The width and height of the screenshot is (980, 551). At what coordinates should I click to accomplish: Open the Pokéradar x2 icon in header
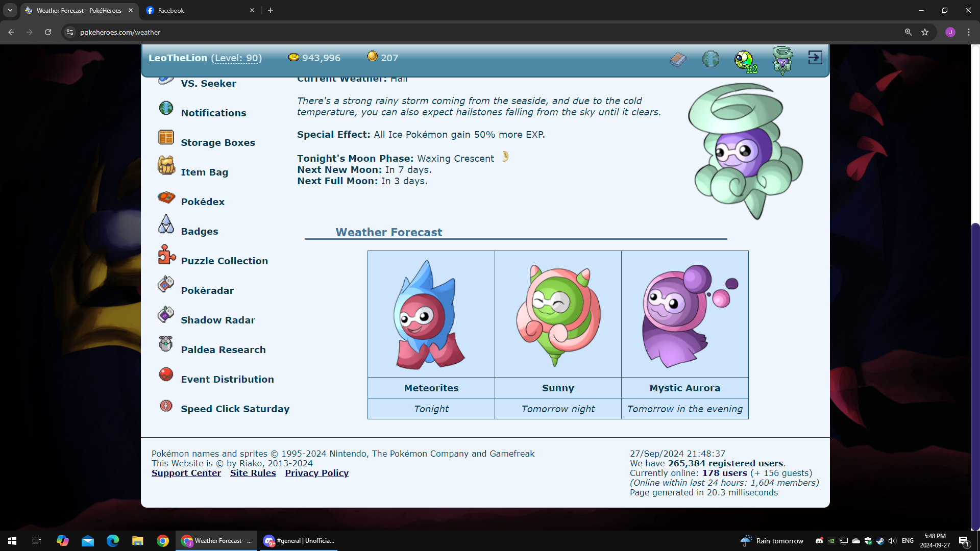click(x=745, y=61)
